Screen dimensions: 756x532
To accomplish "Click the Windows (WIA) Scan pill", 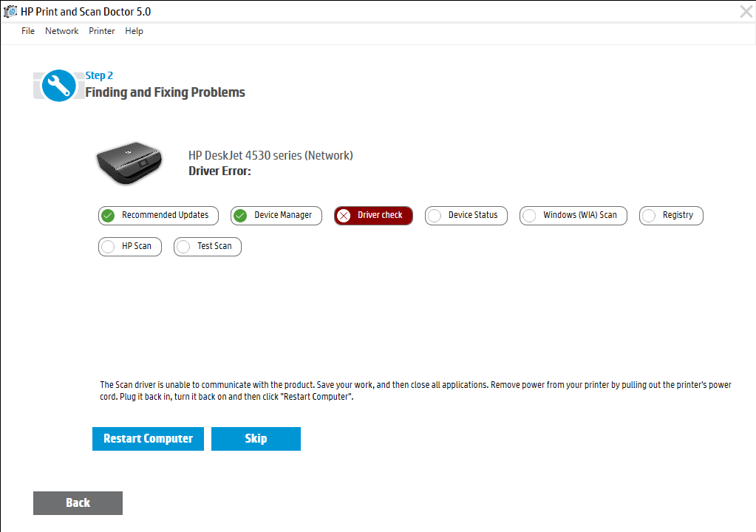I will (x=573, y=216).
